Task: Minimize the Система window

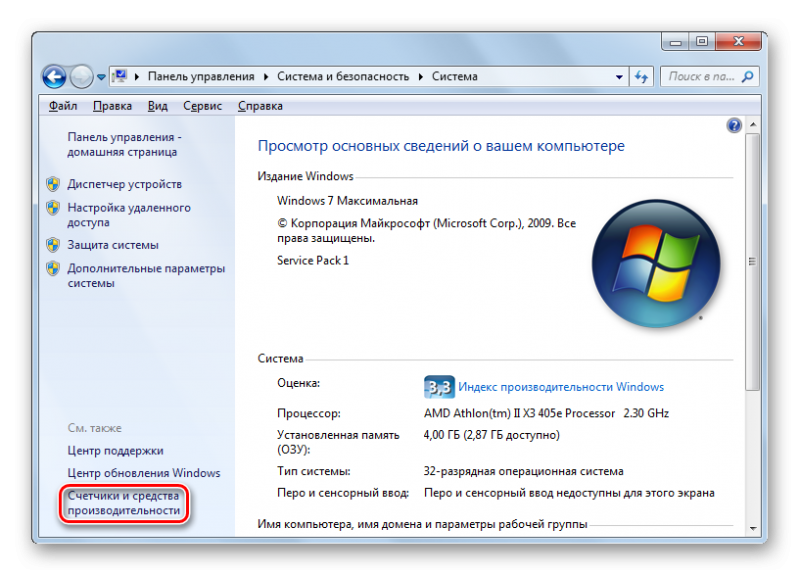Action: [x=676, y=42]
